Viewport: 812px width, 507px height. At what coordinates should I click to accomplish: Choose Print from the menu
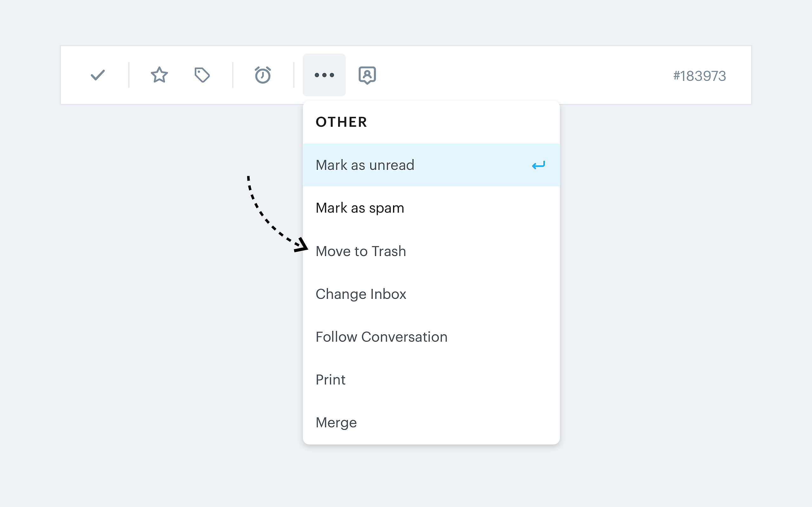point(331,380)
